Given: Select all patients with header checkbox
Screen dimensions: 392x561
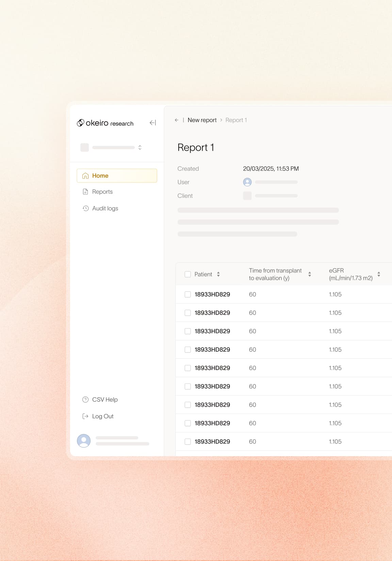Looking at the screenshot, I should click(x=187, y=274).
